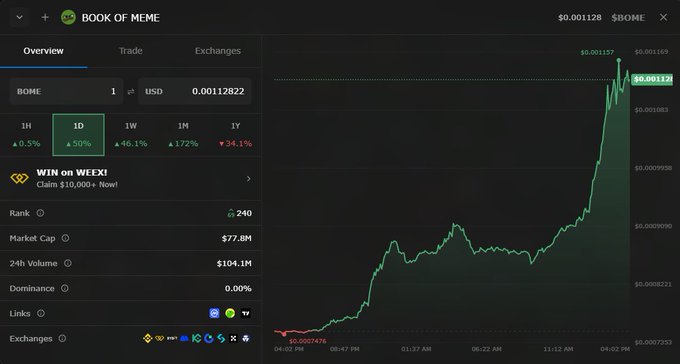Switch to the Overview tab

43,51
